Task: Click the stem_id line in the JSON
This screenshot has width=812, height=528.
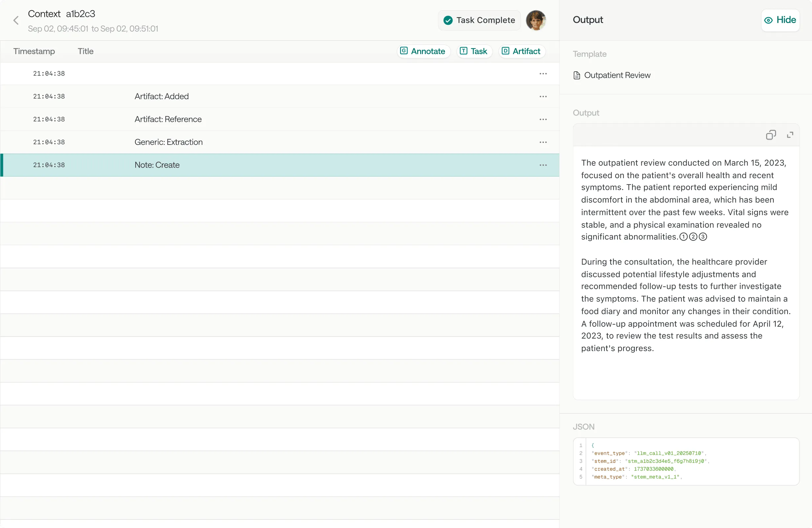Action: tap(651, 461)
